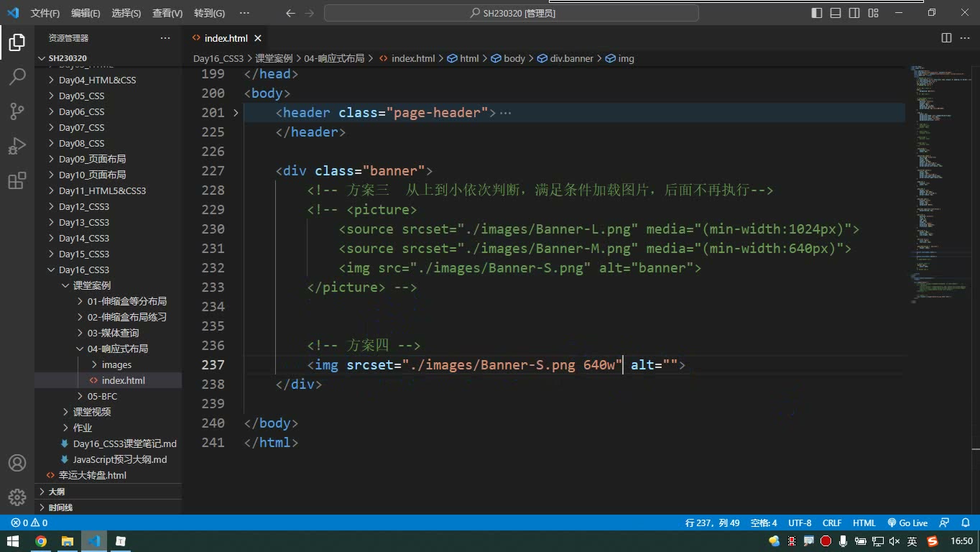Open Chrome from the Windows taskbar
The width and height of the screenshot is (980, 552).
41,541
